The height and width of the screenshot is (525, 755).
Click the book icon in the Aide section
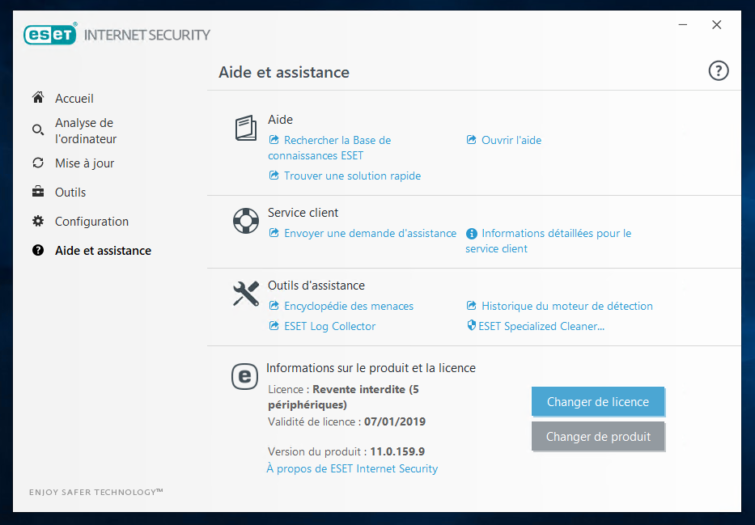[x=246, y=128]
